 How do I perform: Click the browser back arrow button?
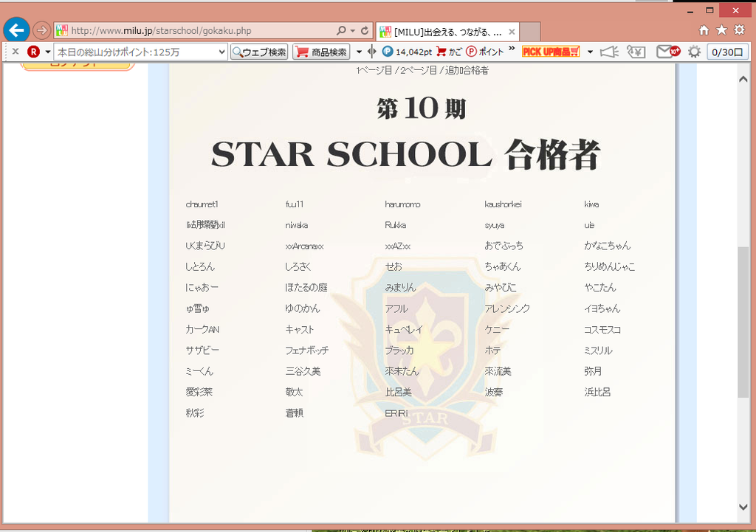point(16,30)
